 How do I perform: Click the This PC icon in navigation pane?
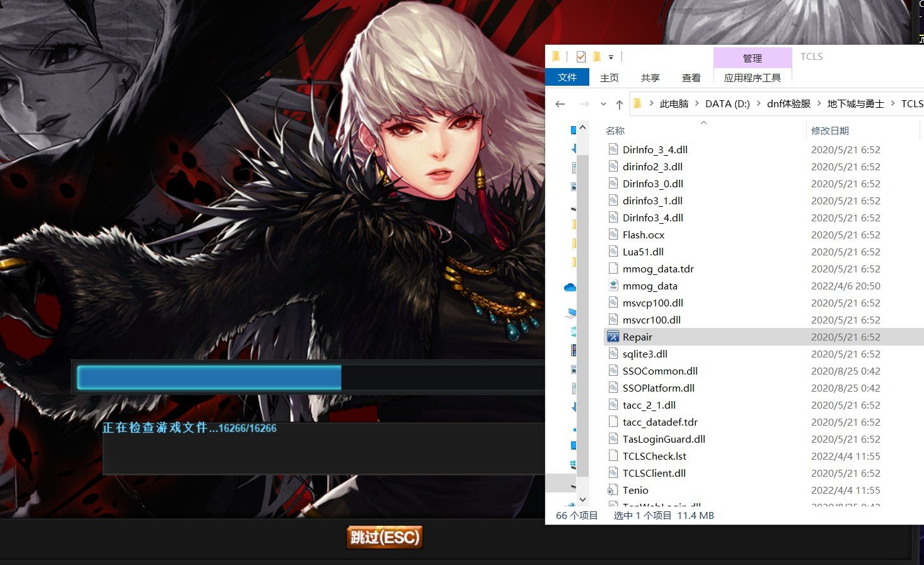click(x=572, y=313)
